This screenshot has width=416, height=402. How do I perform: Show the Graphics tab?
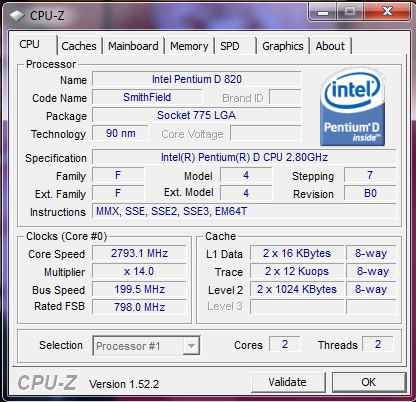coord(283,46)
